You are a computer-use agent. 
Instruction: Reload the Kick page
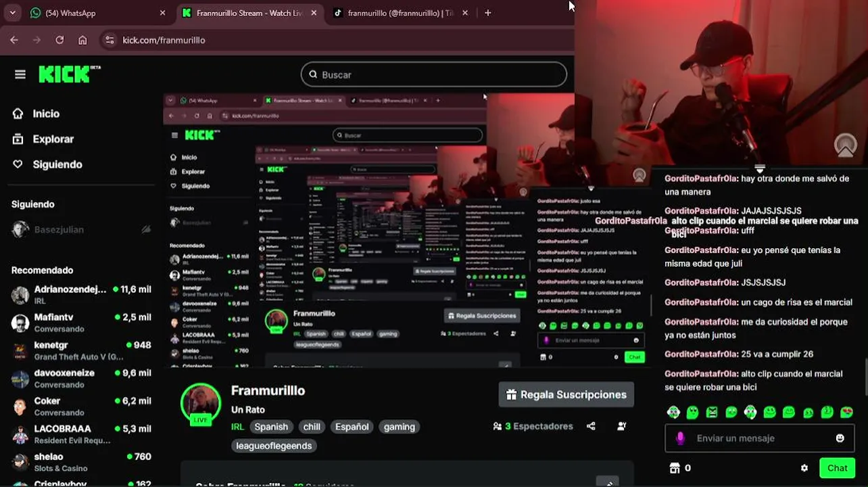coord(59,40)
